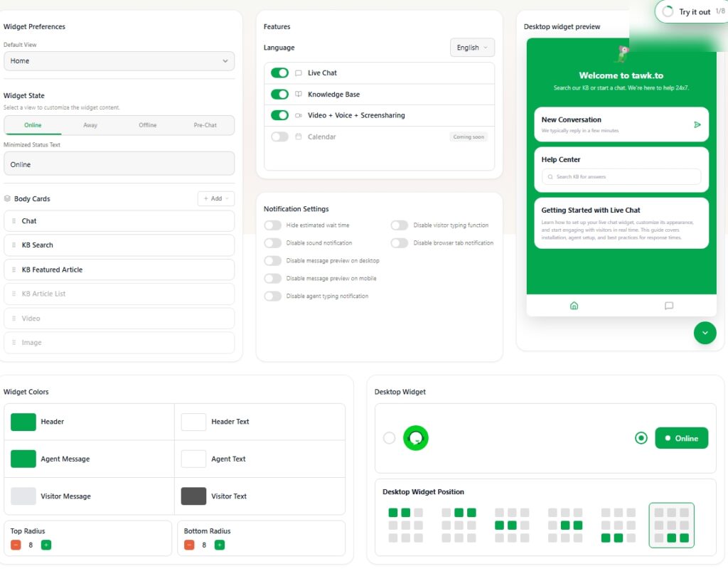Viewport: 728px width, 581px height.
Task: Toggle Disable message preview on desktop
Action: click(x=272, y=260)
